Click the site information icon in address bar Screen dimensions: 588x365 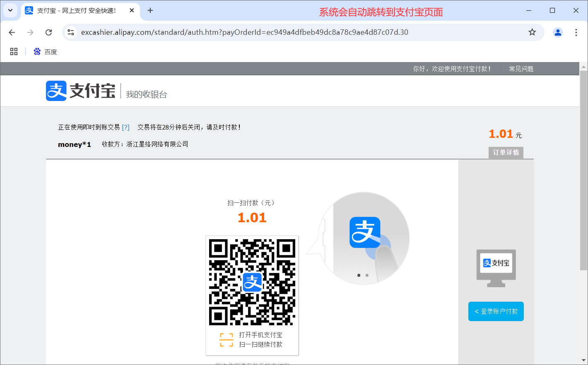71,32
